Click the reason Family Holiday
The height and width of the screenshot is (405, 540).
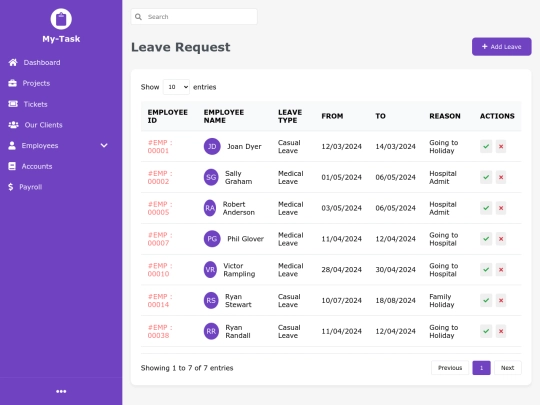442,300
